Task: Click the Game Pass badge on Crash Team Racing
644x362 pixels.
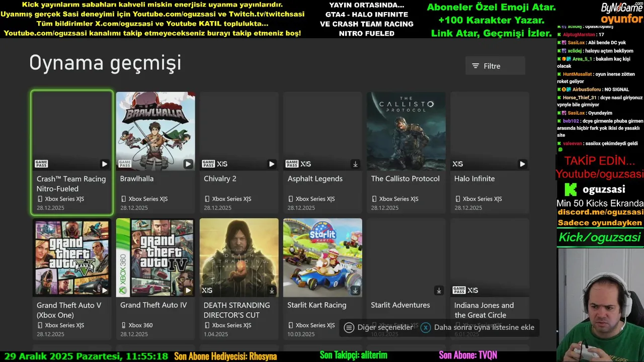Action: pyautogui.click(x=41, y=164)
